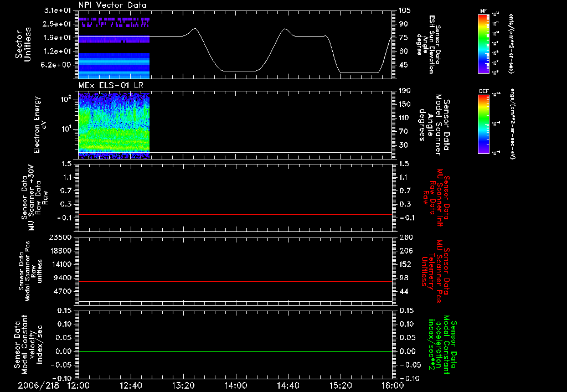Viewport: 567px width, 392px height.
Task: Click the '9400' scanner position tick value
Action: tap(63, 278)
